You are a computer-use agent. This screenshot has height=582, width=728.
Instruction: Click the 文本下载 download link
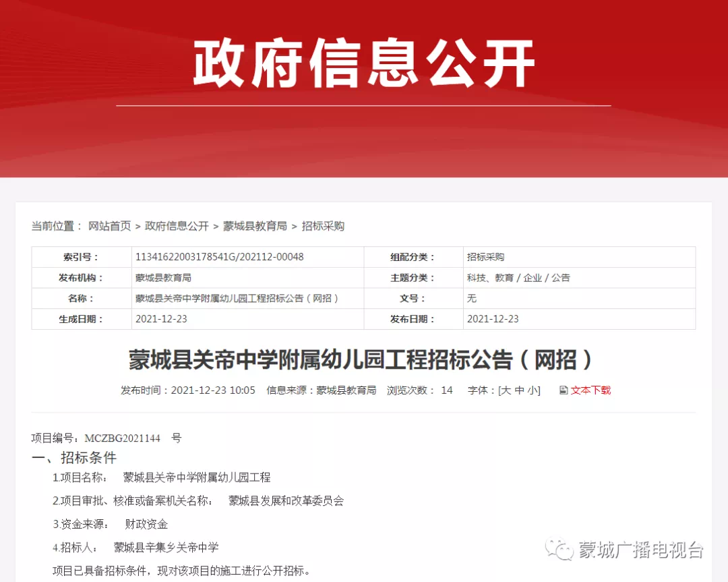pos(590,390)
